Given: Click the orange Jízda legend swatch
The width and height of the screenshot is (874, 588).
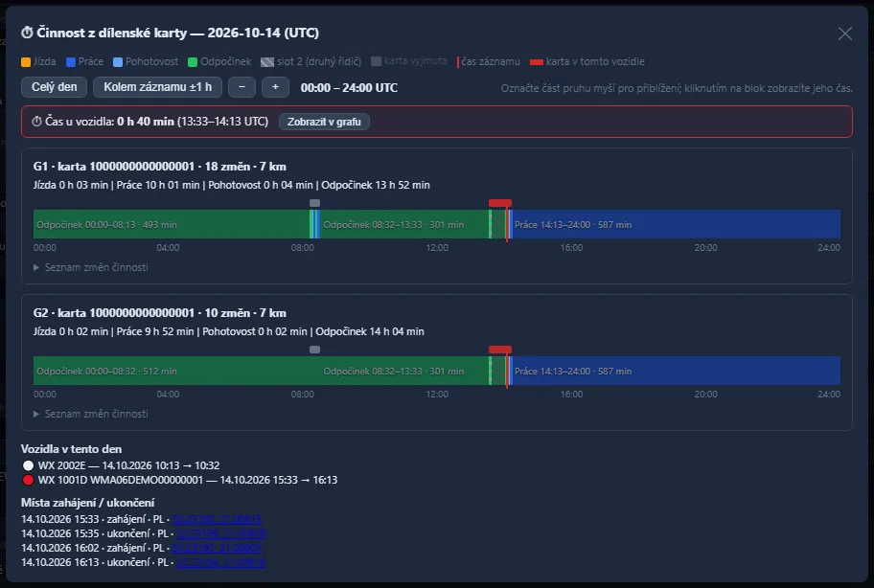Looking at the screenshot, I should (x=26, y=62).
